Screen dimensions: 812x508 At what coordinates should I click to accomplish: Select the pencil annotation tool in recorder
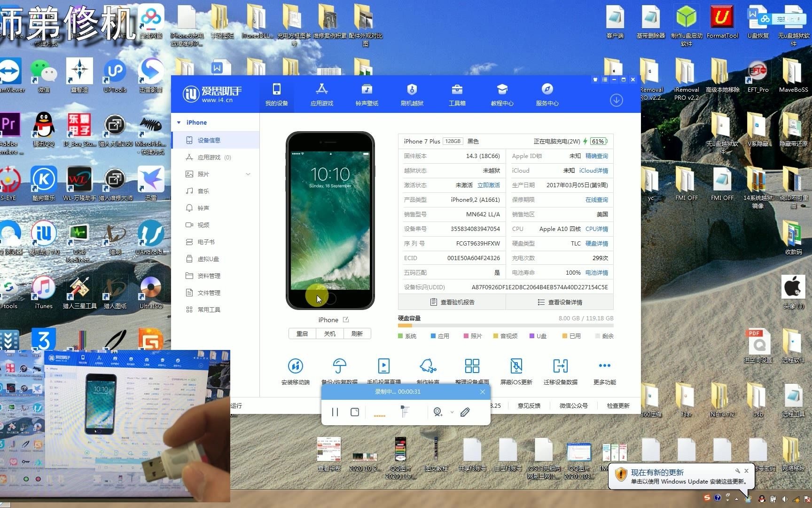465,412
